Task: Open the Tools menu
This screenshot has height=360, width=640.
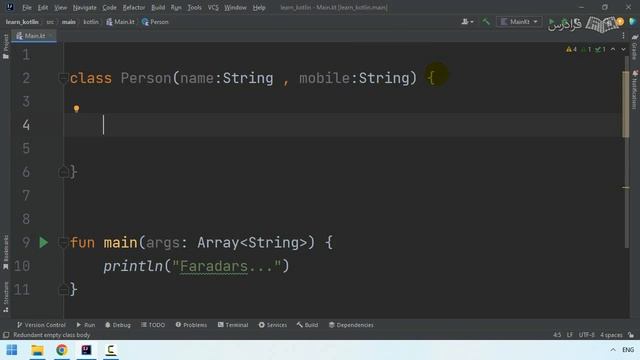Action: (194, 7)
